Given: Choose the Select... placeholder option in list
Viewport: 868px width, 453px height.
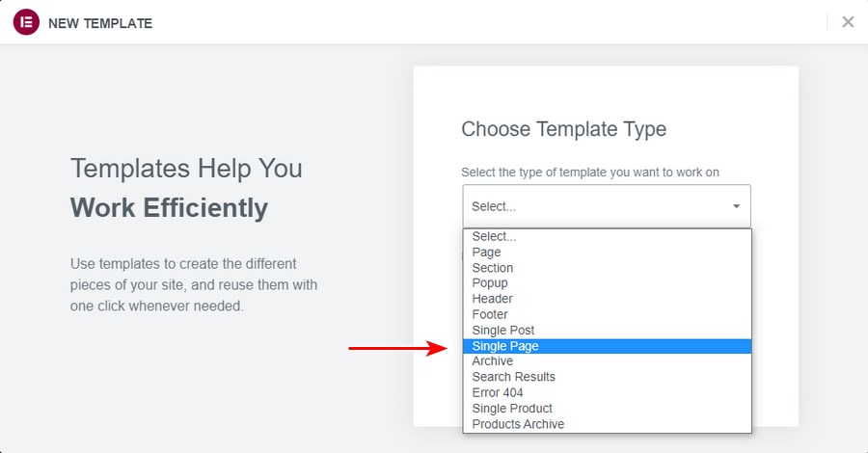Looking at the screenshot, I should (x=494, y=236).
